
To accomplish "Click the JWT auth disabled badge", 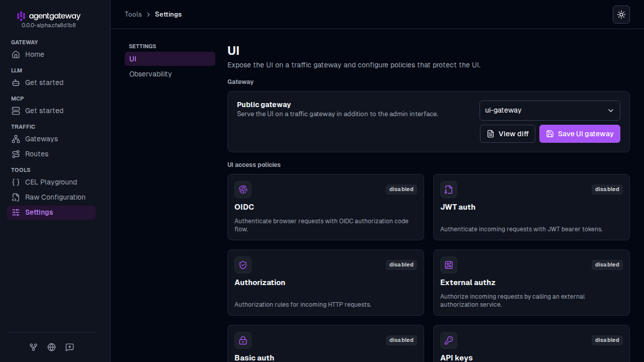I will (x=607, y=189).
